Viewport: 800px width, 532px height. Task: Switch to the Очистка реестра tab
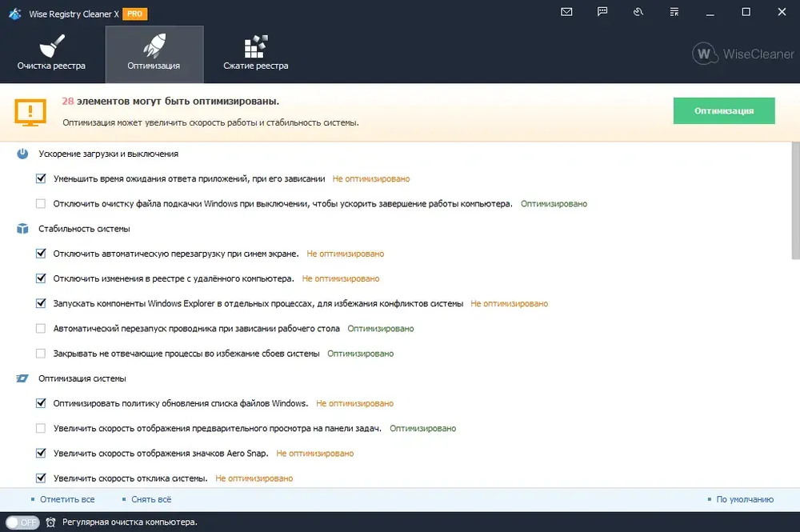[51, 54]
